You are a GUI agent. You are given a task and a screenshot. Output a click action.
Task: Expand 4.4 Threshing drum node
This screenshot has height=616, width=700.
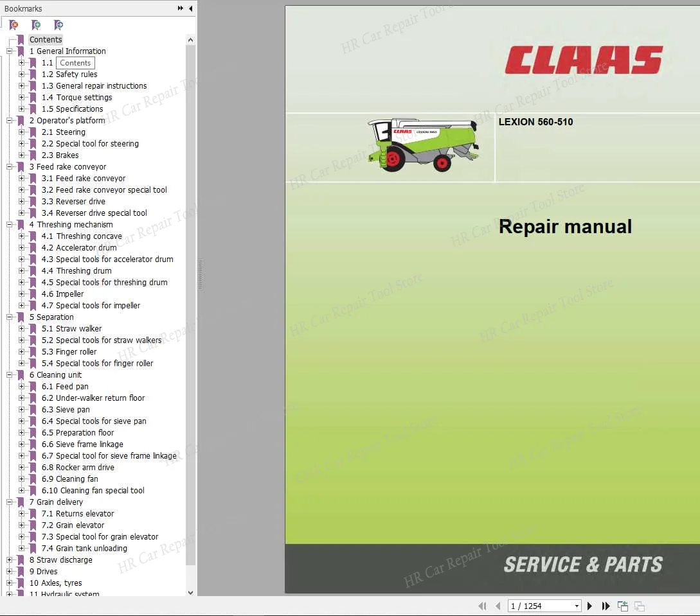(21, 271)
